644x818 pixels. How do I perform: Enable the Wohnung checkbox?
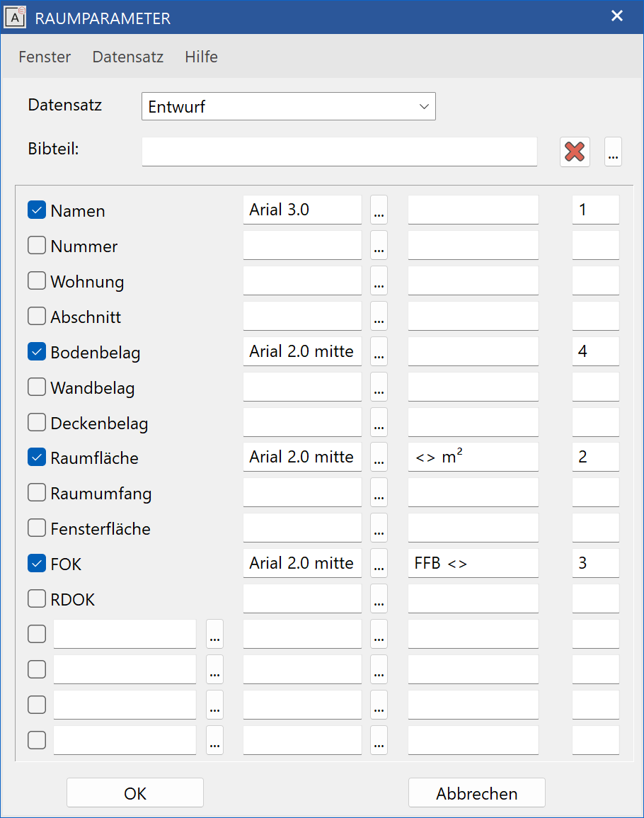point(37,280)
